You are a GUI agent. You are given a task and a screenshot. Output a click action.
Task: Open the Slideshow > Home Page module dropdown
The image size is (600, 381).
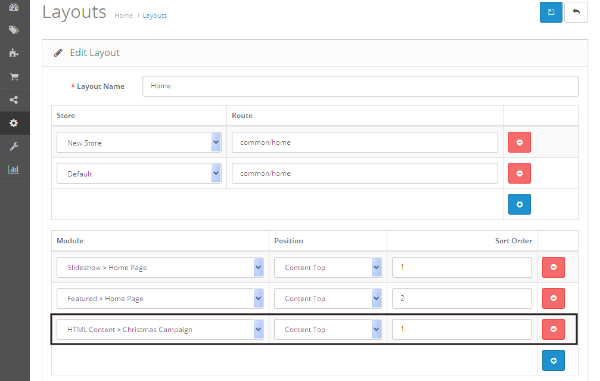tap(160, 267)
